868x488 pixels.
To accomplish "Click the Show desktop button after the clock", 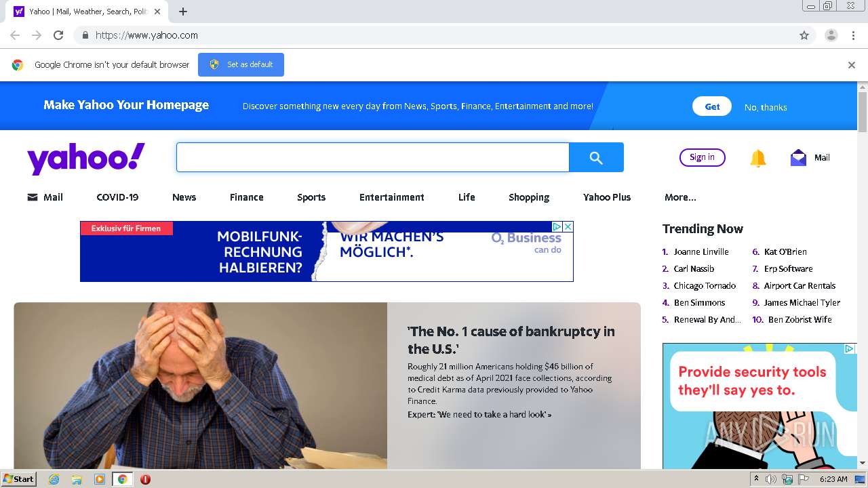I will point(860,479).
